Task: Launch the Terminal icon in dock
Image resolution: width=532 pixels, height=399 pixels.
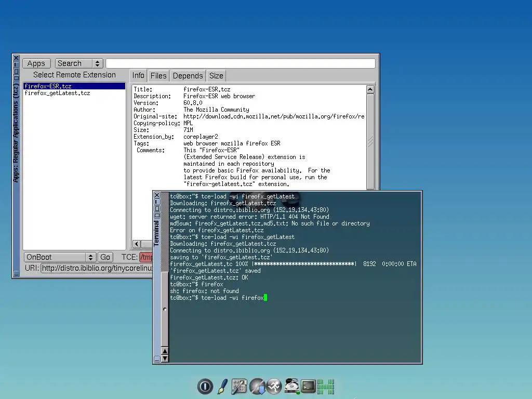Action: point(308,386)
